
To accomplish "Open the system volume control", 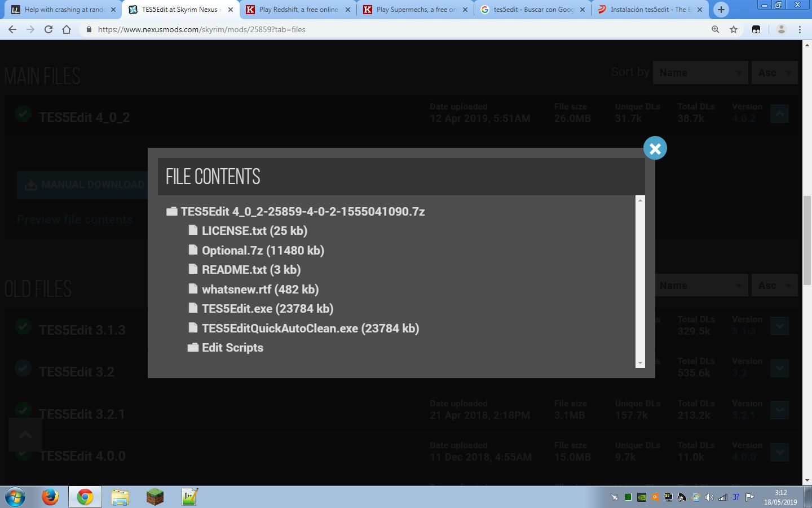I will (x=709, y=497).
